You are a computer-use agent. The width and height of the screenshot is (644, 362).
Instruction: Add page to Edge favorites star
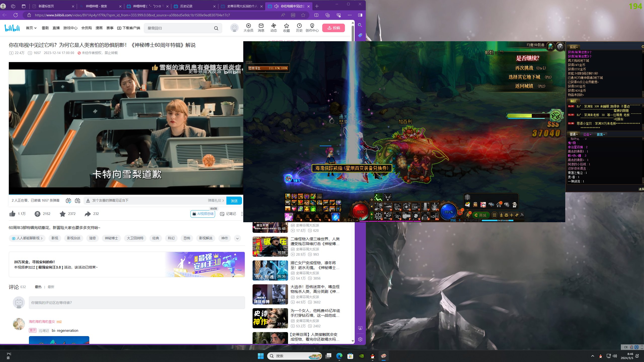tap(303, 15)
